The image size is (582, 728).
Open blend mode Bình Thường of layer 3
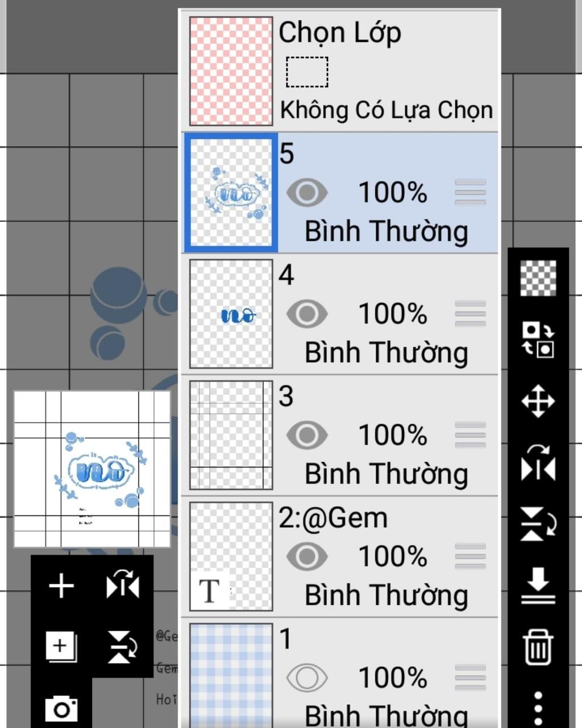[386, 474]
